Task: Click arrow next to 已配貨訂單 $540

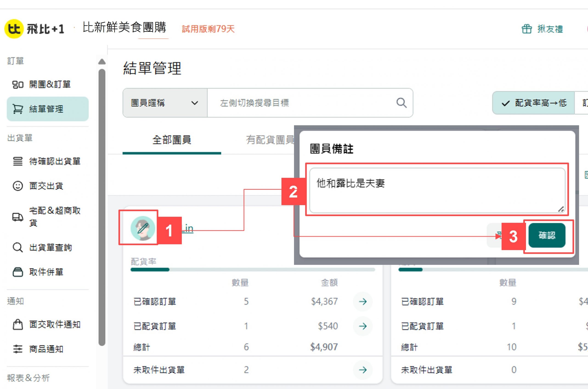Action: point(363,326)
